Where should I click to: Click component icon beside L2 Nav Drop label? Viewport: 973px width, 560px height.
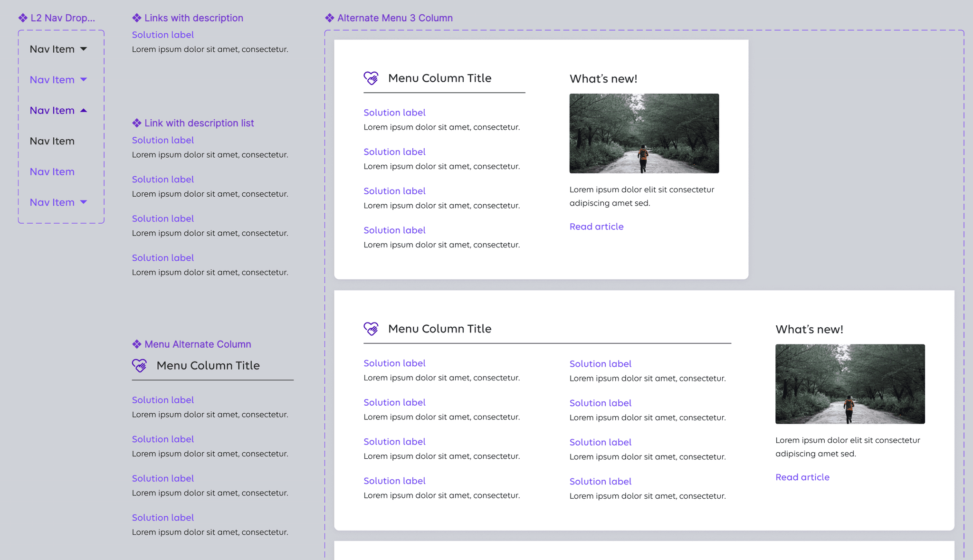(23, 18)
